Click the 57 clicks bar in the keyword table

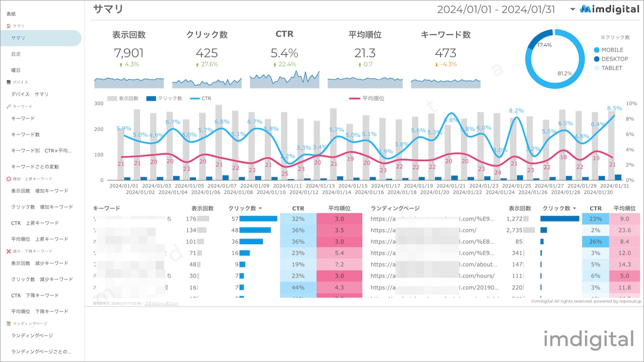click(258, 218)
